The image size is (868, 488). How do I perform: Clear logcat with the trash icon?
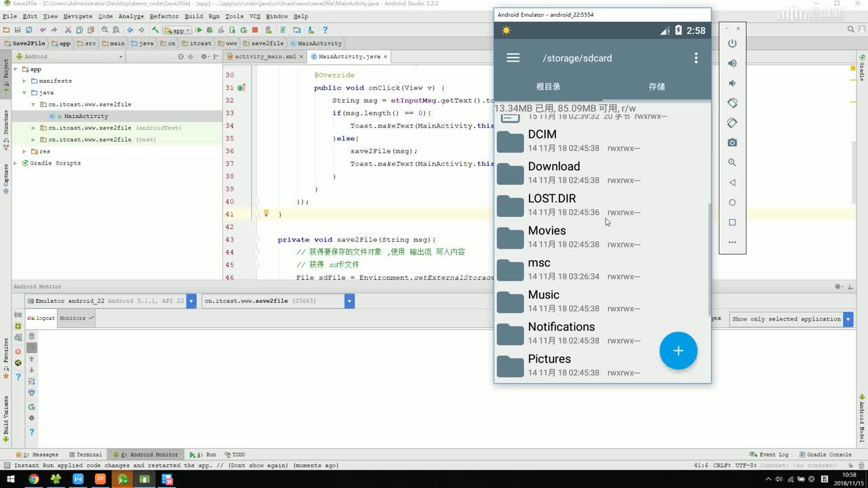[x=31, y=335]
